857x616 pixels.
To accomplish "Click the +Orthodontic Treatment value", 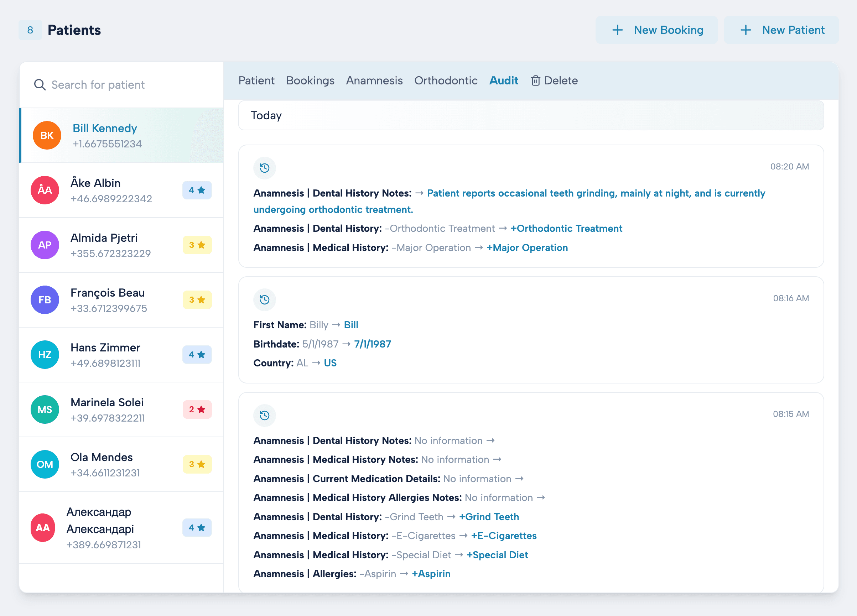I will pos(566,229).
